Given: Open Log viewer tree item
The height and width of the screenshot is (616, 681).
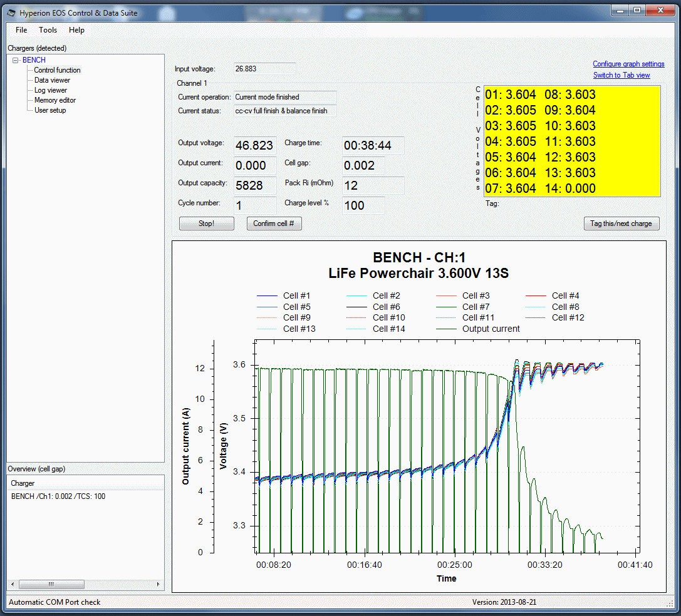Looking at the screenshot, I should (50, 90).
